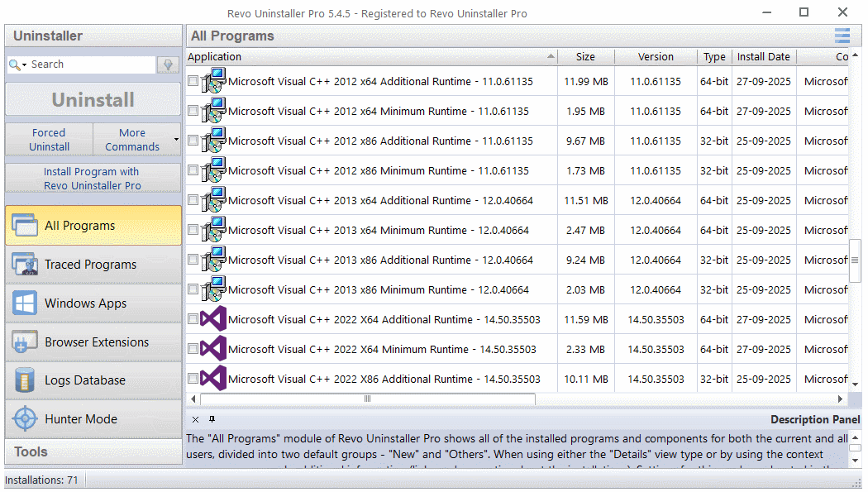Select the '10.11 MB' size cell
This screenshot has height=492, width=868.
click(585, 379)
